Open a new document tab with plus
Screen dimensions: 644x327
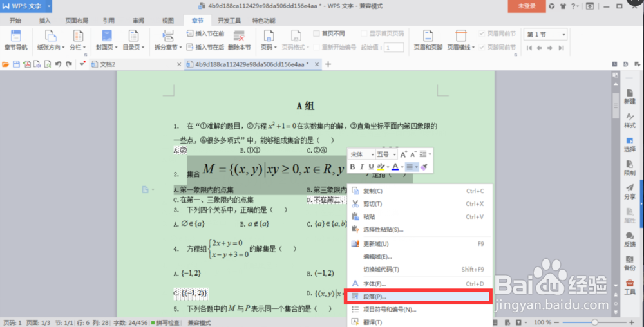tap(328, 64)
